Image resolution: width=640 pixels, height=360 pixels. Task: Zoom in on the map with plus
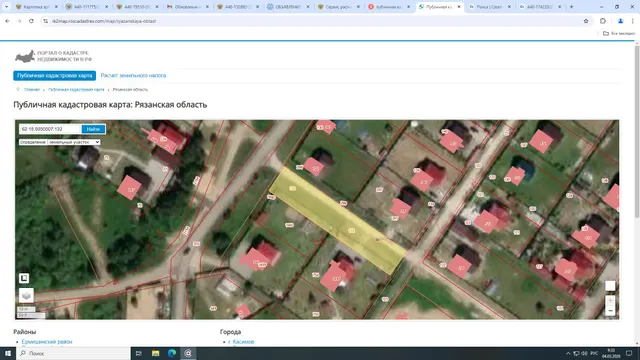tap(610, 301)
